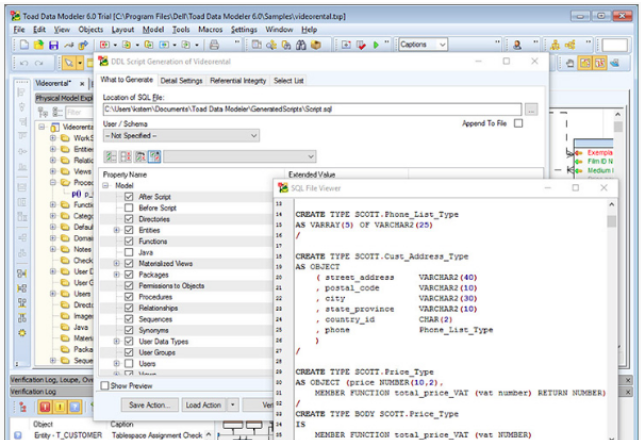Click the blue floppy disk Save icon
The image size is (641, 440).
point(54,45)
